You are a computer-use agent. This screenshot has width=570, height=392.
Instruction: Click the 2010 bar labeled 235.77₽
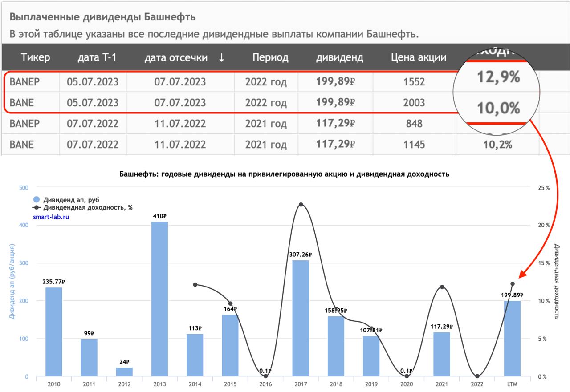tap(54, 332)
